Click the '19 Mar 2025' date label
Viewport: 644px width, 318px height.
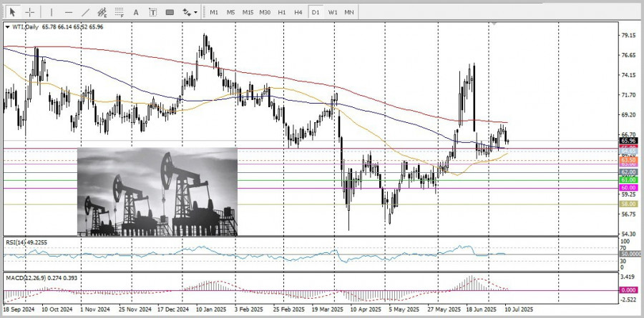coord(327,309)
